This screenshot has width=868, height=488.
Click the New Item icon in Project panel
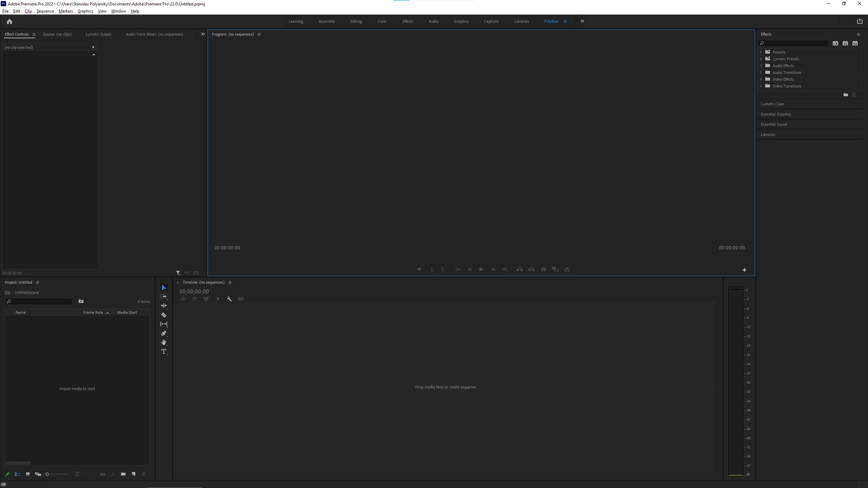pos(134,474)
